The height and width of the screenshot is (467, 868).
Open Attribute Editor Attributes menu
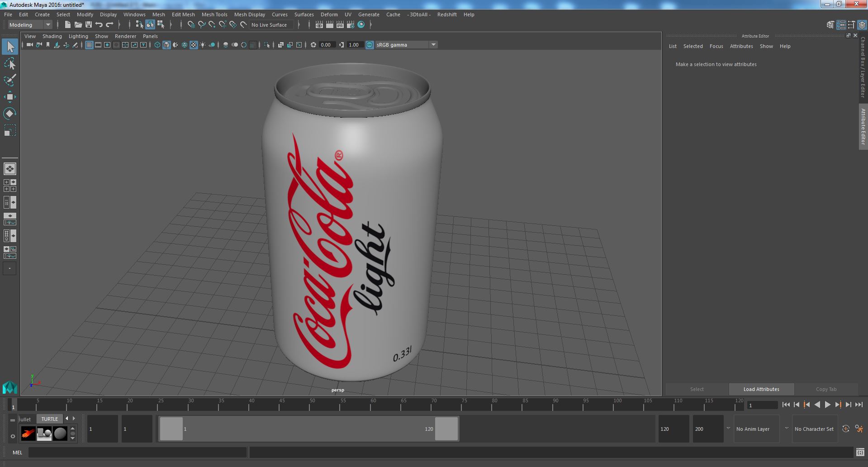[x=741, y=46]
